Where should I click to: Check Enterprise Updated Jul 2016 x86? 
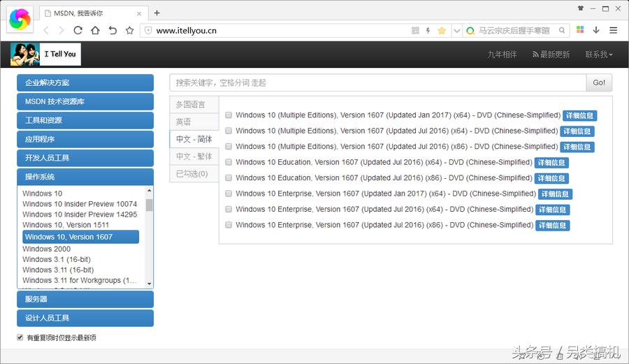(229, 225)
